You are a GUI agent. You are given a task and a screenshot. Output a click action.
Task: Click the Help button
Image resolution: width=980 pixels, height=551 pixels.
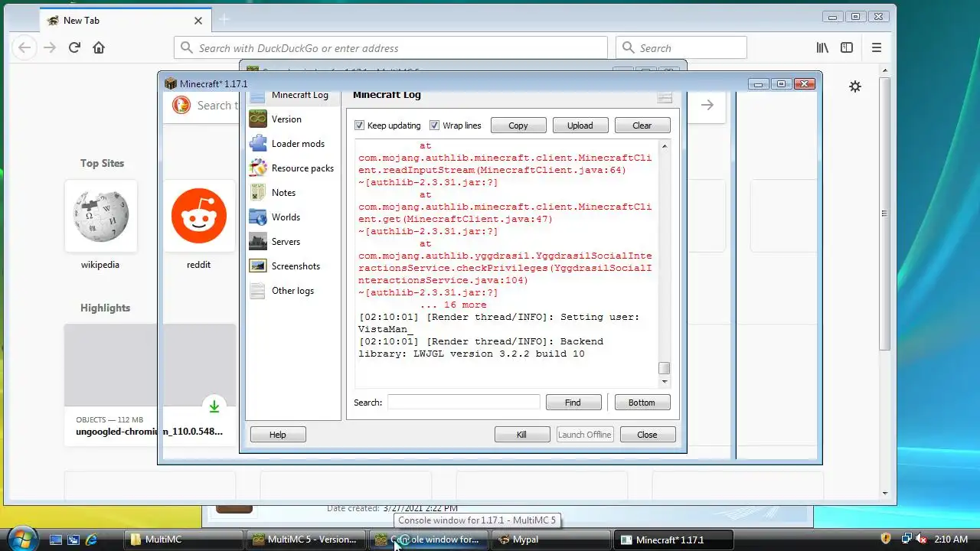[x=278, y=435]
